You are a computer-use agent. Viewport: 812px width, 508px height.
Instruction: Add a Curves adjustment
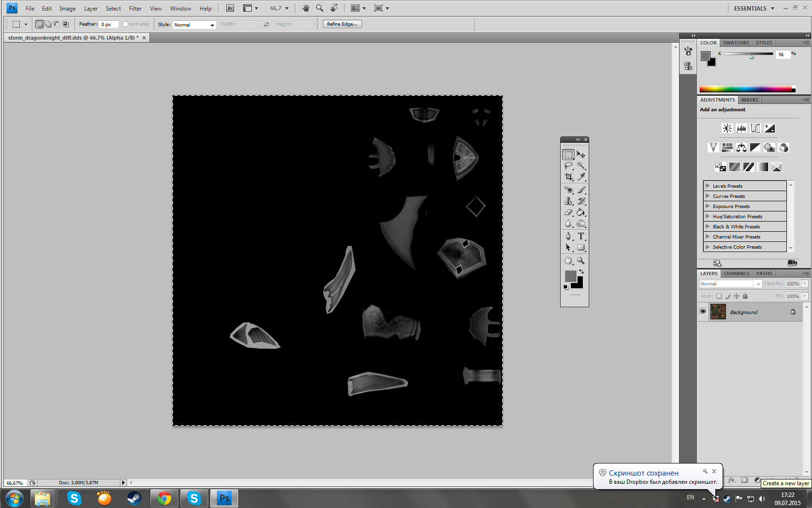[755, 128]
